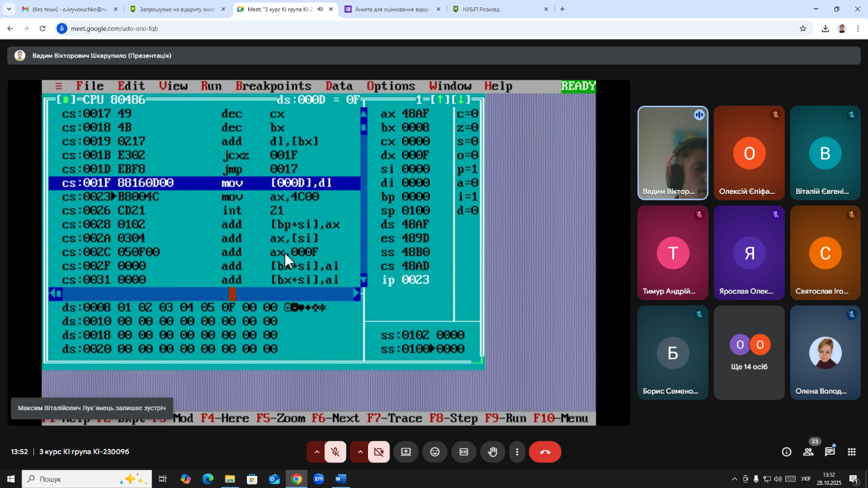
Task: Click the Present screen icon
Action: (406, 452)
